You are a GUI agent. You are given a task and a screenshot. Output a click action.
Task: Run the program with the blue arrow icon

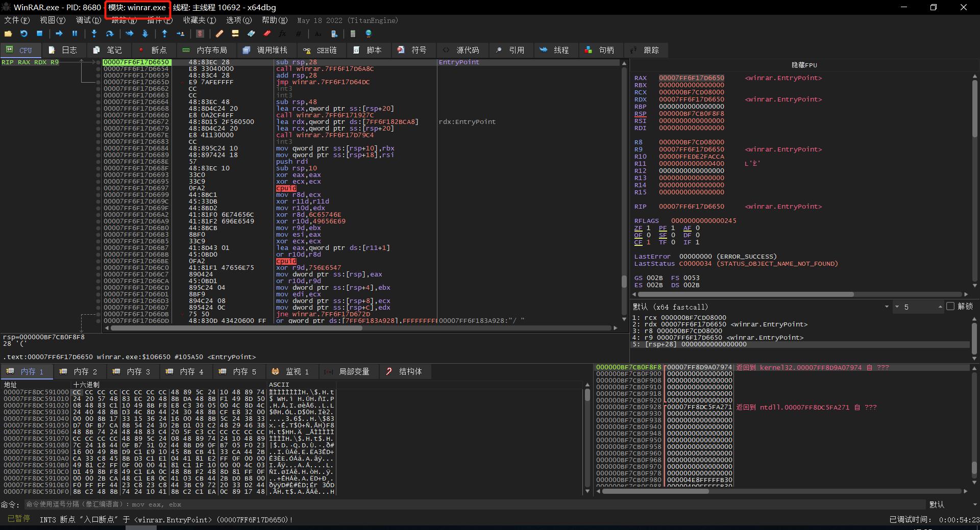59,34
